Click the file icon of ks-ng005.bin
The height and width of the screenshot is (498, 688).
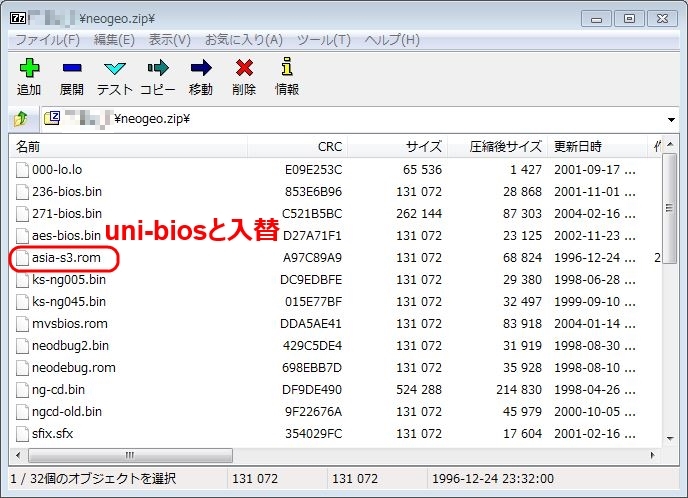pyautogui.click(x=22, y=280)
